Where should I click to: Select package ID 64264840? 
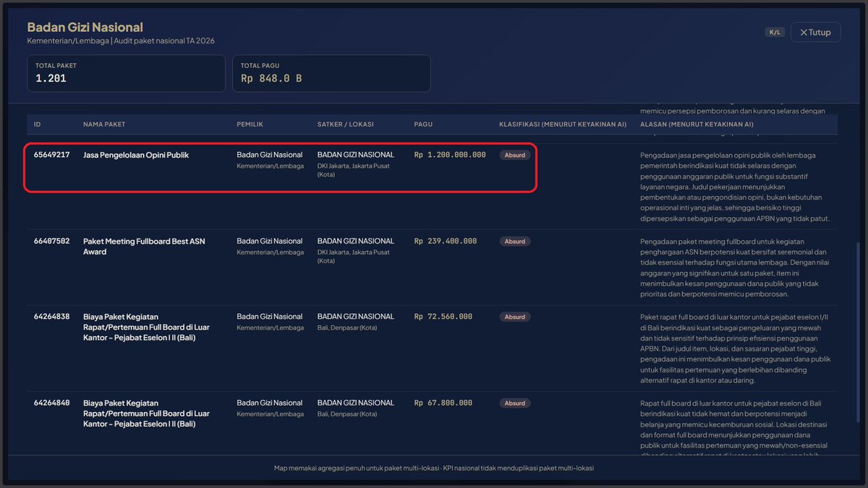pyautogui.click(x=52, y=403)
